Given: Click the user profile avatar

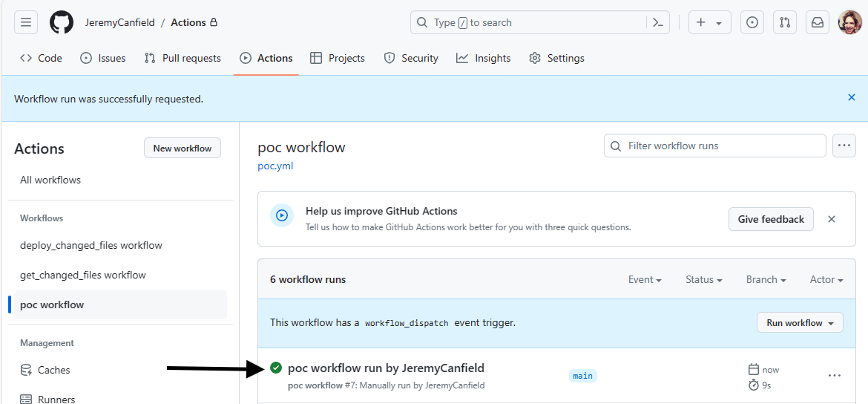Looking at the screenshot, I should [x=849, y=23].
